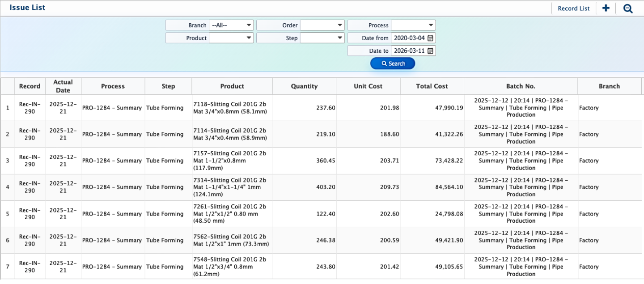Open the Product filter dropdown
The width and height of the screenshot is (644, 284).
coord(231,38)
